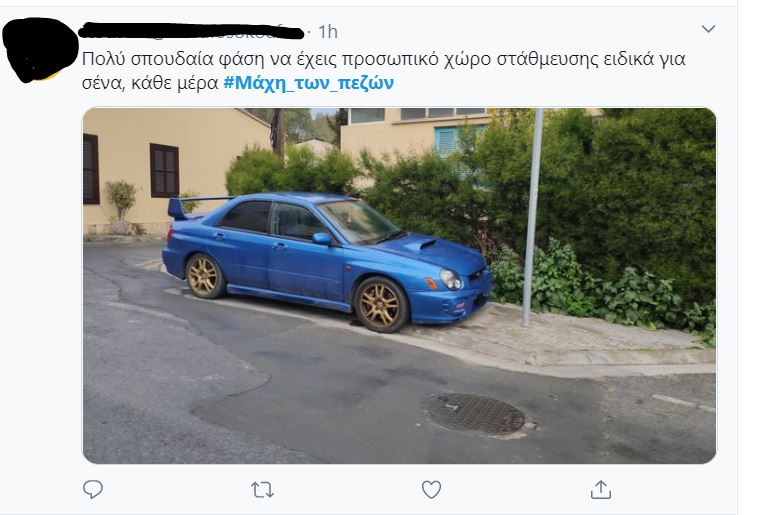Open the tweet permalink via "1h" timestamp
Viewport: 760px width, 515px height.
point(328,32)
